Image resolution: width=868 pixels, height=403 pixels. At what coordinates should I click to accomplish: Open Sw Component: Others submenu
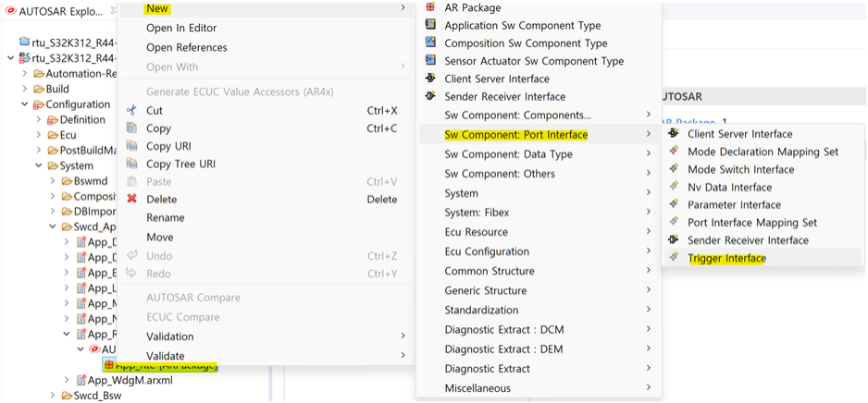tap(539, 174)
